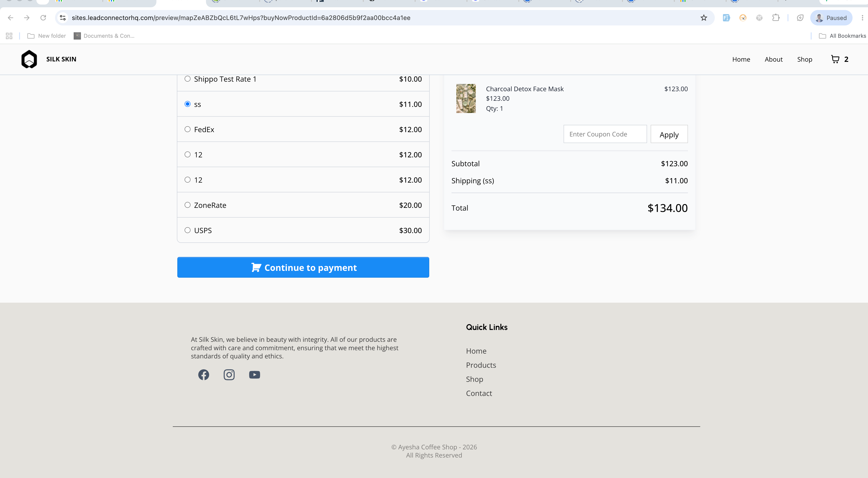Open the Facebook icon in footer

pos(203,375)
